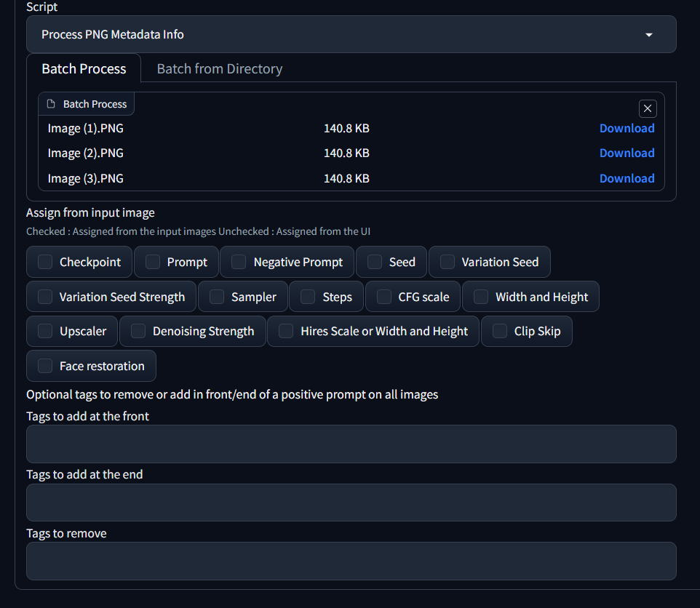
Task: Check Width and Height option
Action: [481, 297]
